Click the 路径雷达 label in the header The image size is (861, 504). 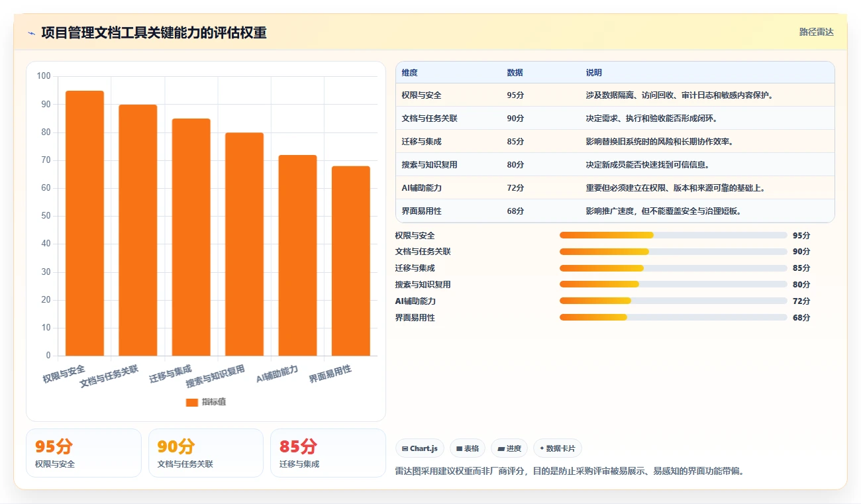[x=816, y=32]
